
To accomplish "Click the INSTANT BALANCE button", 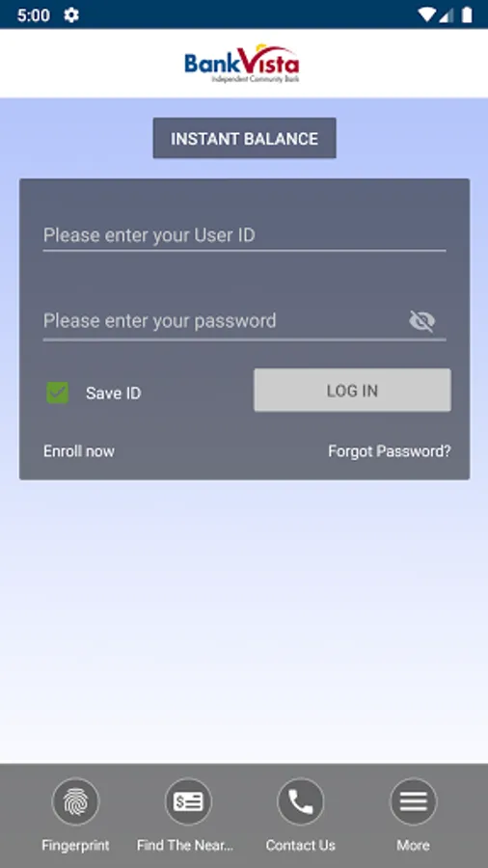I will pyautogui.click(x=245, y=138).
